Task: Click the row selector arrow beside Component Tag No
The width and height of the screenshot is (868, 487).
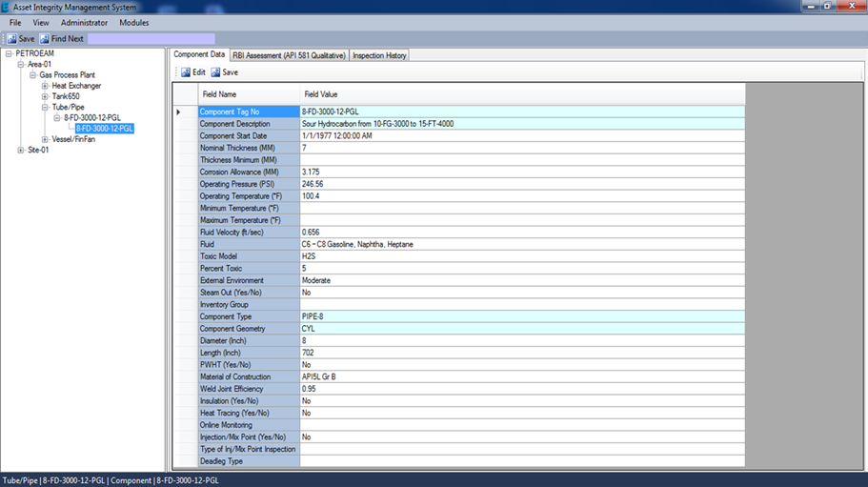Action: (179, 112)
